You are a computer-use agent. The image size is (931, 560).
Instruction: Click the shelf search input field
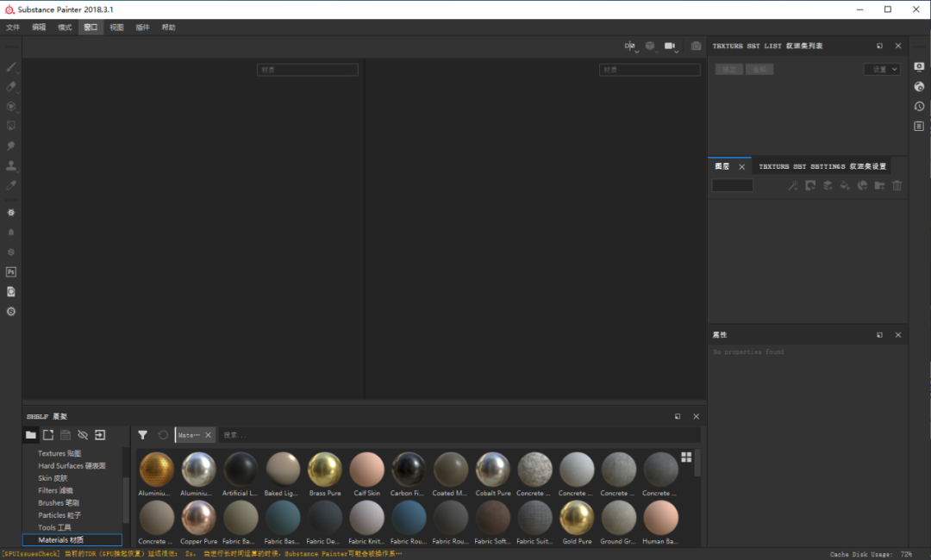[459, 435]
